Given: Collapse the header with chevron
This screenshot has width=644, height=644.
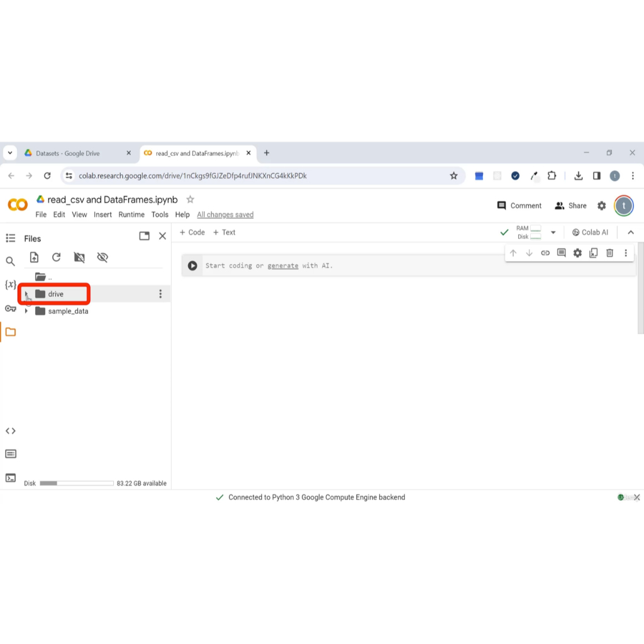Looking at the screenshot, I should (x=630, y=233).
